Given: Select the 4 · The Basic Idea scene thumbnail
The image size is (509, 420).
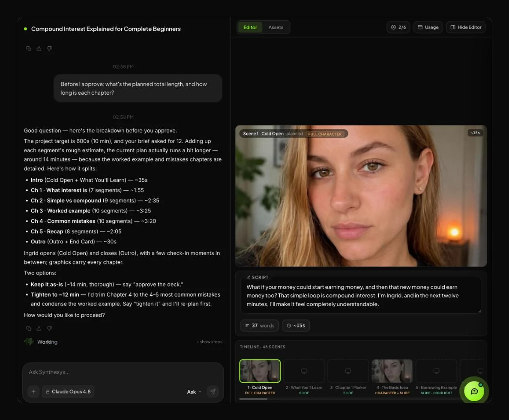Looking at the screenshot, I should click(x=392, y=371).
